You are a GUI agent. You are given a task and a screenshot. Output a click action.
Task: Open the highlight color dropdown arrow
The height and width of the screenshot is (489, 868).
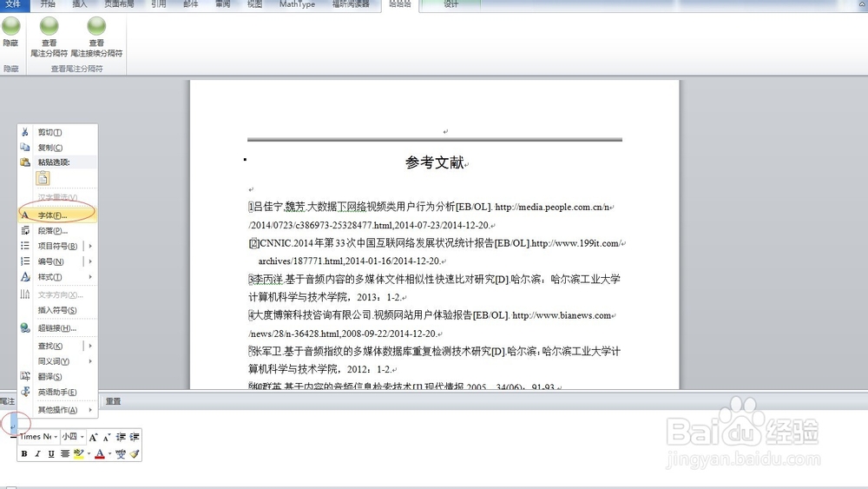(89, 453)
